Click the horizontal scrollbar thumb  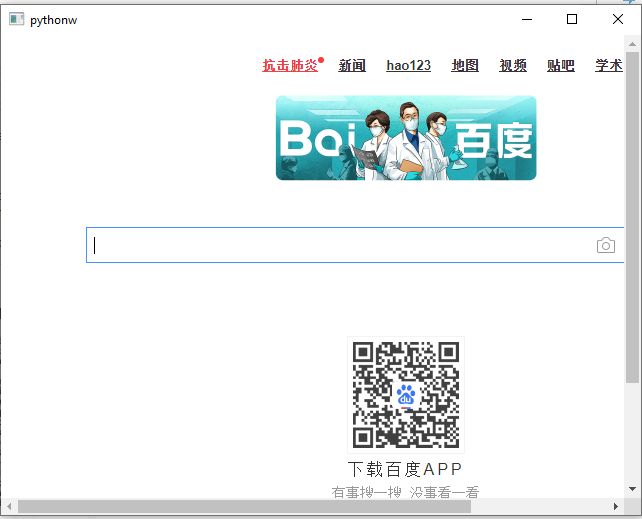click(x=244, y=507)
